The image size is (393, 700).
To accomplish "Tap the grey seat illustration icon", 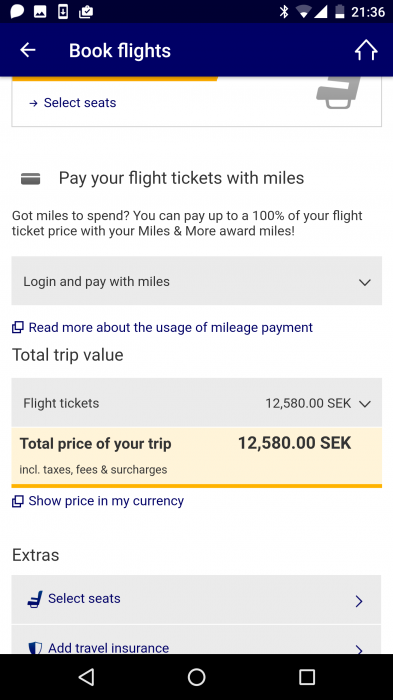I will tap(338, 93).
